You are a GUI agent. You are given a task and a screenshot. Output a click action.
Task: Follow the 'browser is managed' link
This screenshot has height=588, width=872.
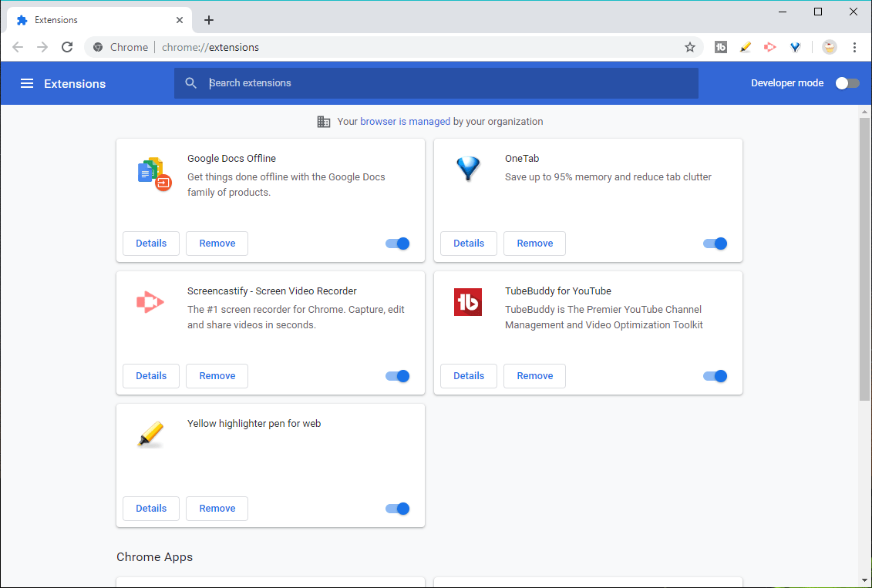pos(405,122)
